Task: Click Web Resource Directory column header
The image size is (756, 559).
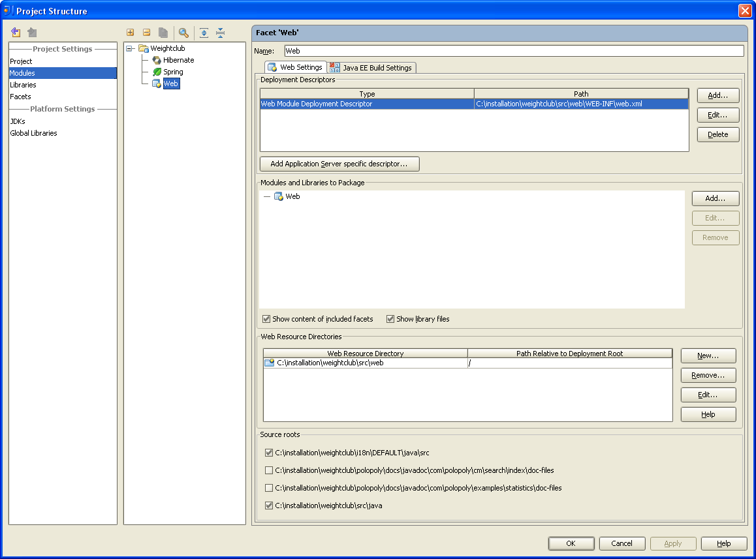Action: (366, 354)
